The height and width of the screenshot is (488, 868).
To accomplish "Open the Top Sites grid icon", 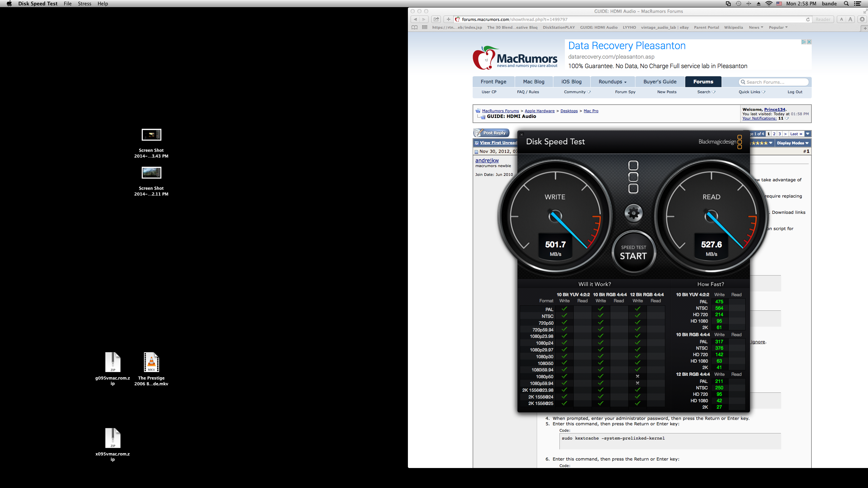I will [x=425, y=27].
